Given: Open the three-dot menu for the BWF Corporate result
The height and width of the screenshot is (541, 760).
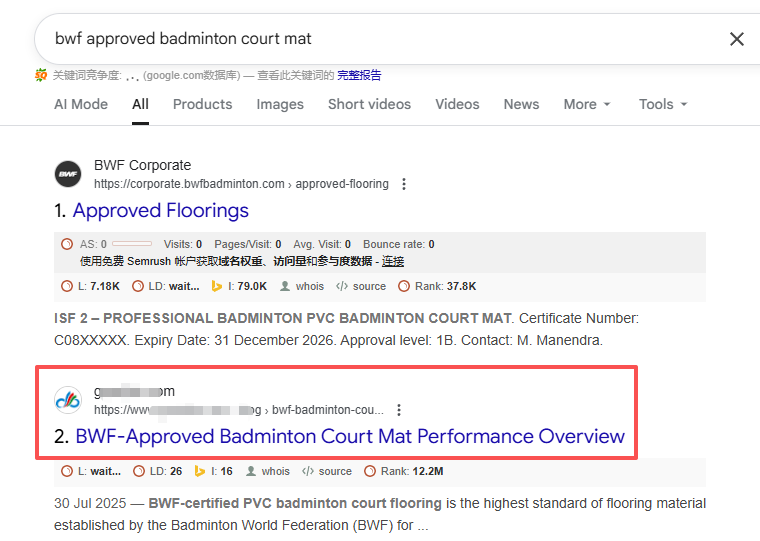Looking at the screenshot, I should tap(404, 184).
